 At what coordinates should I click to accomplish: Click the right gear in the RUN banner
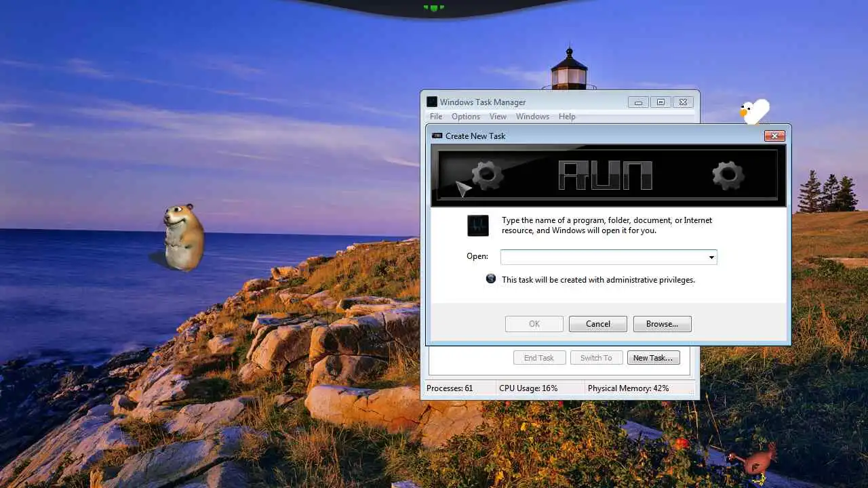click(x=728, y=176)
